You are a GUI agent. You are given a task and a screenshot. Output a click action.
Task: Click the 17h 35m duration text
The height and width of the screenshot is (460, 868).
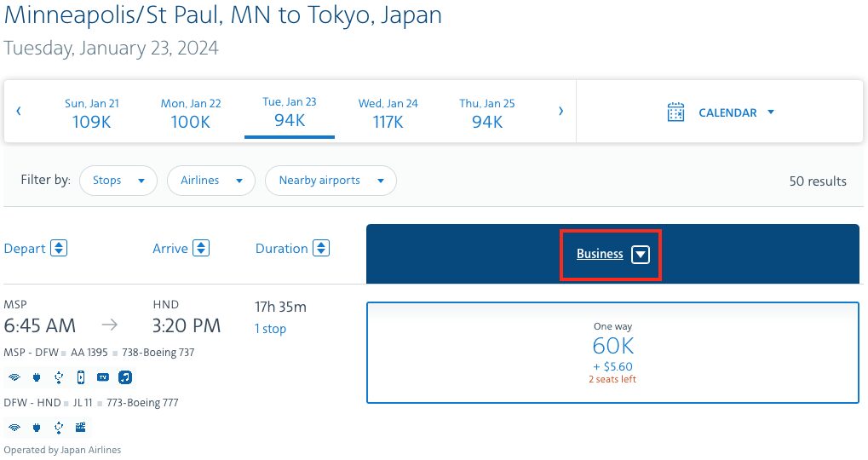(280, 307)
